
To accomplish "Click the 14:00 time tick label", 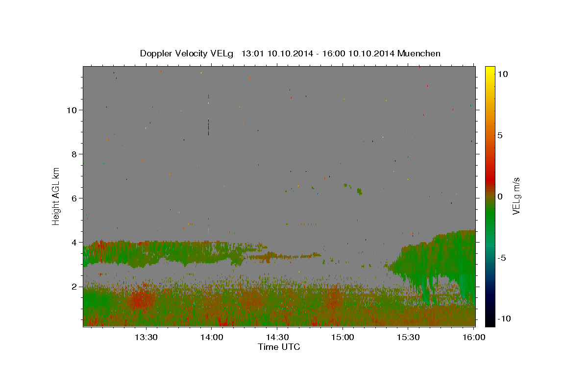I will [211, 337].
